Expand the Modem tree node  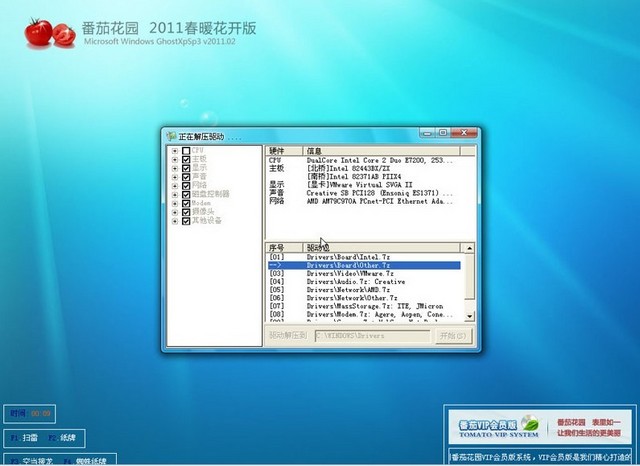175,203
